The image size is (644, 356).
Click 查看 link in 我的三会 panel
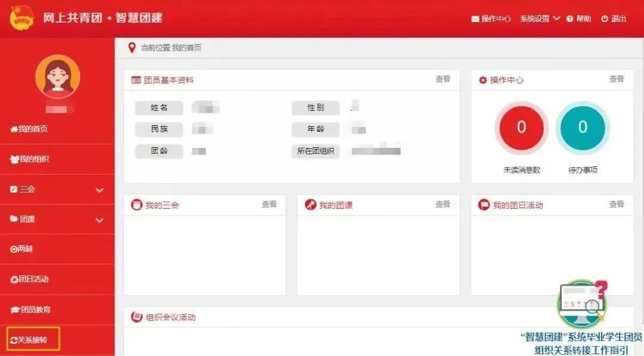pos(269,205)
